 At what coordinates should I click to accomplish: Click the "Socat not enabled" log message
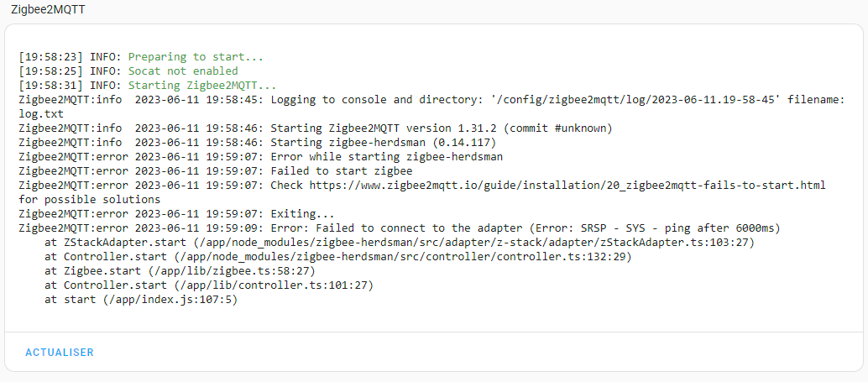tap(183, 71)
